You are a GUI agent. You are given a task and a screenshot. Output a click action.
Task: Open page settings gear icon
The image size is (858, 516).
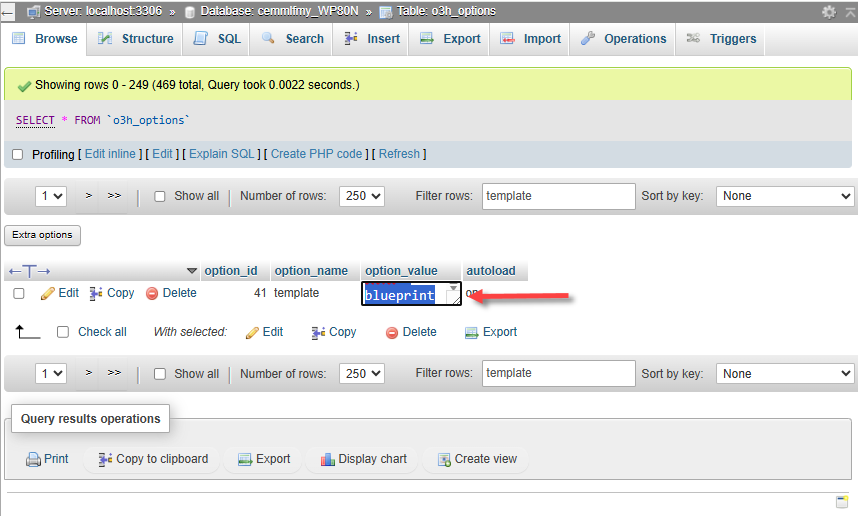coord(829,11)
